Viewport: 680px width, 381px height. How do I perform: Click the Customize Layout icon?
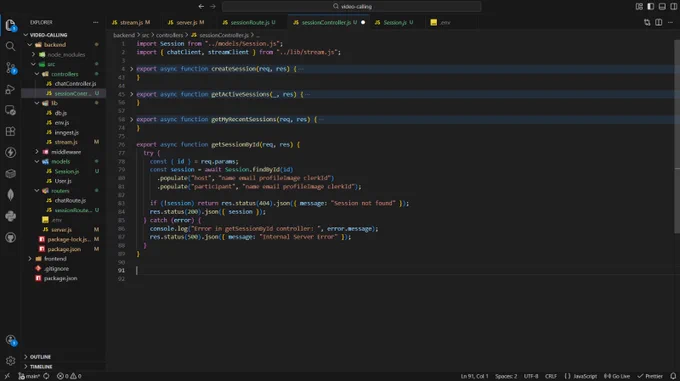pos(639,7)
